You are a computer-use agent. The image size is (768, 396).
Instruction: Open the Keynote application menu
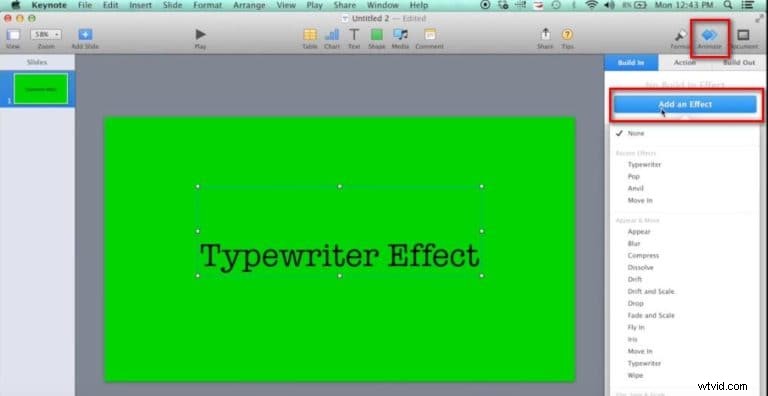(49, 5)
